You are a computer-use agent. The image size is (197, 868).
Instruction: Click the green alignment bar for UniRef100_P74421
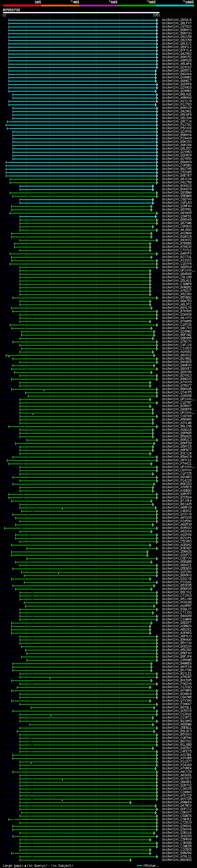[80, 464]
